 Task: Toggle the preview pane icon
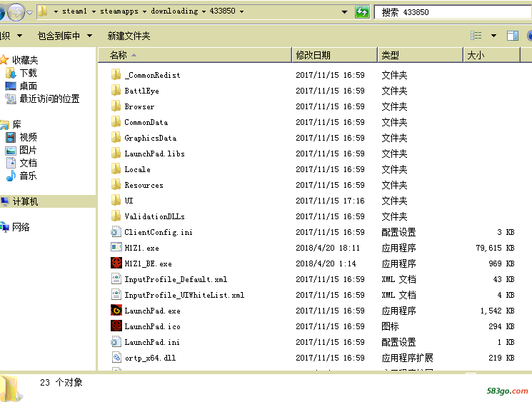[512, 36]
